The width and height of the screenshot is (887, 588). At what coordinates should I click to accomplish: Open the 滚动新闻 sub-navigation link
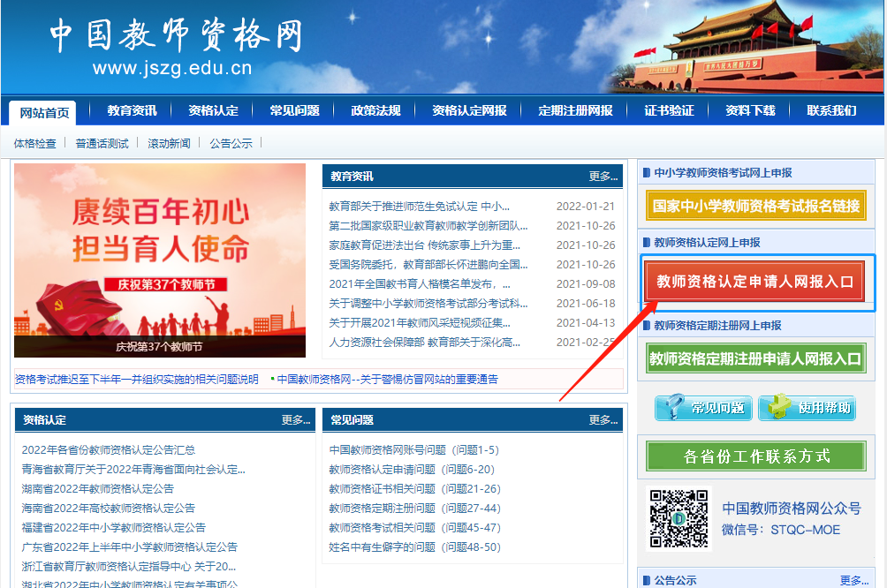[x=169, y=144]
